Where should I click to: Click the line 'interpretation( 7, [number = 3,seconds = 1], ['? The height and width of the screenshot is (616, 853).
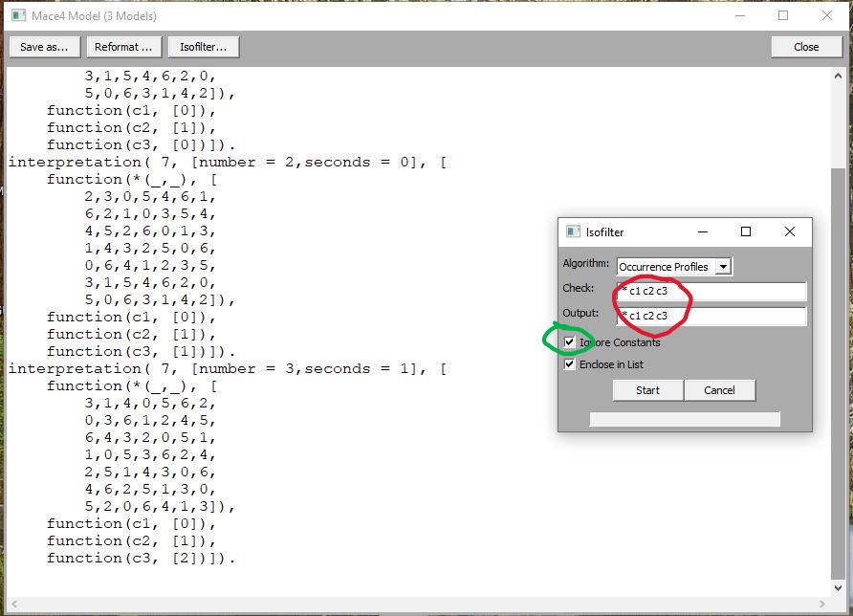[x=228, y=369]
